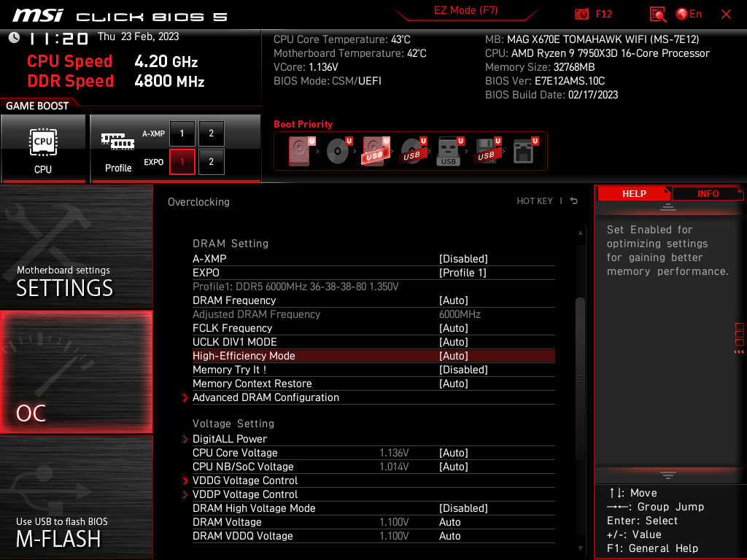Edit the DRAM Voltage Auto field
Screen dimensions: 747x560
pos(449,522)
